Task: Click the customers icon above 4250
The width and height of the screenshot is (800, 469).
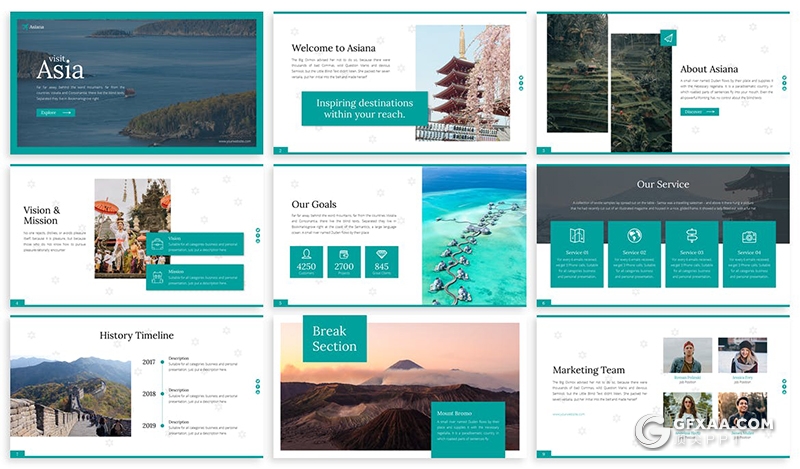Action: [x=307, y=254]
